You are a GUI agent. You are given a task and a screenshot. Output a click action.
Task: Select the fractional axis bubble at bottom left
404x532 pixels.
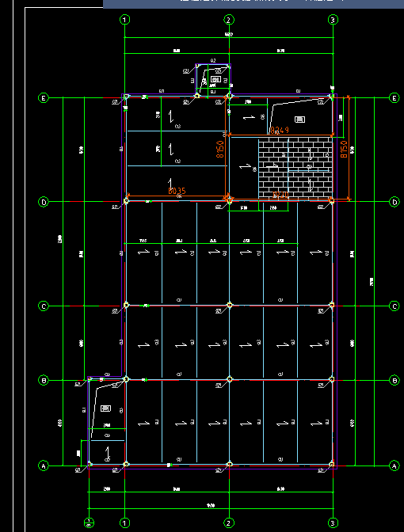pos(89,522)
